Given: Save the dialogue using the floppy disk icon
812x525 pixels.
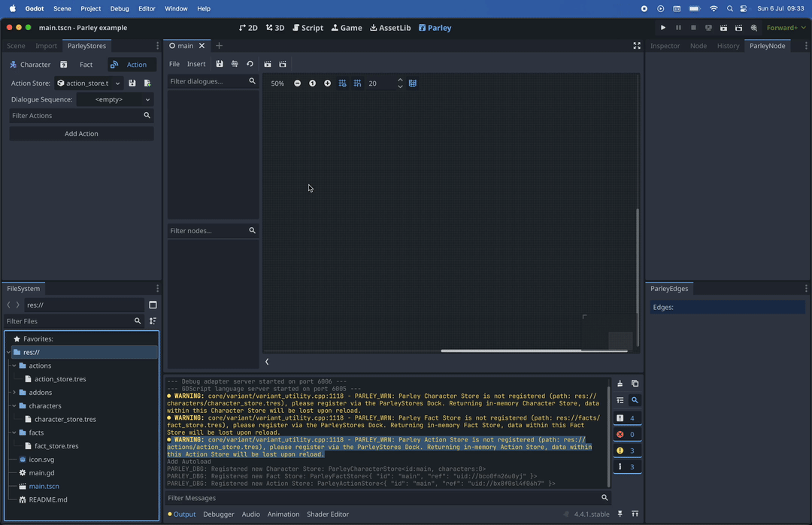Looking at the screenshot, I should click(220, 64).
